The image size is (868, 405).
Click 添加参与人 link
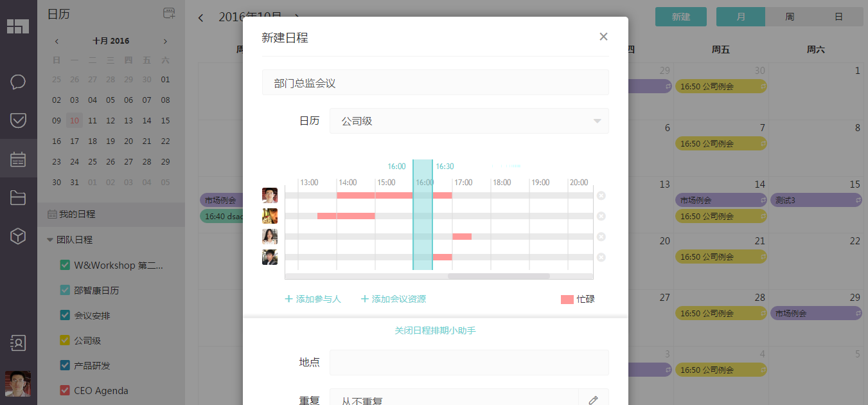313,299
